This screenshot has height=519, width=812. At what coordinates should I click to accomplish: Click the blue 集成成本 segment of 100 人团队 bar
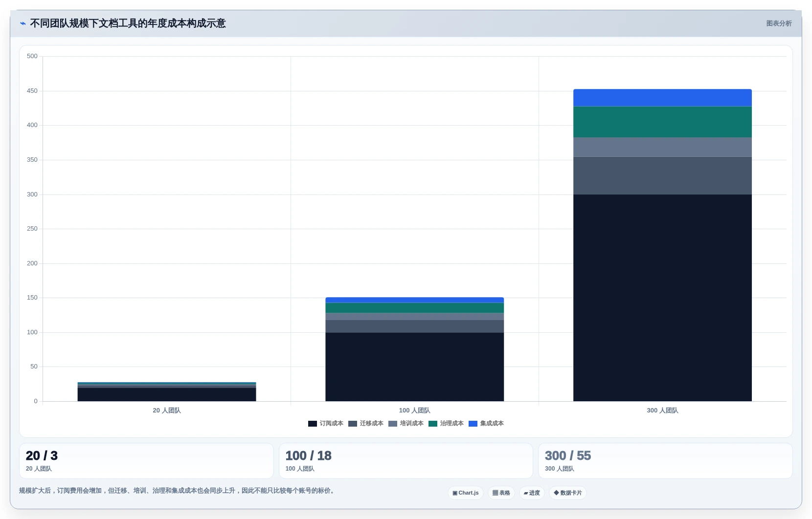tap(414, 300)
